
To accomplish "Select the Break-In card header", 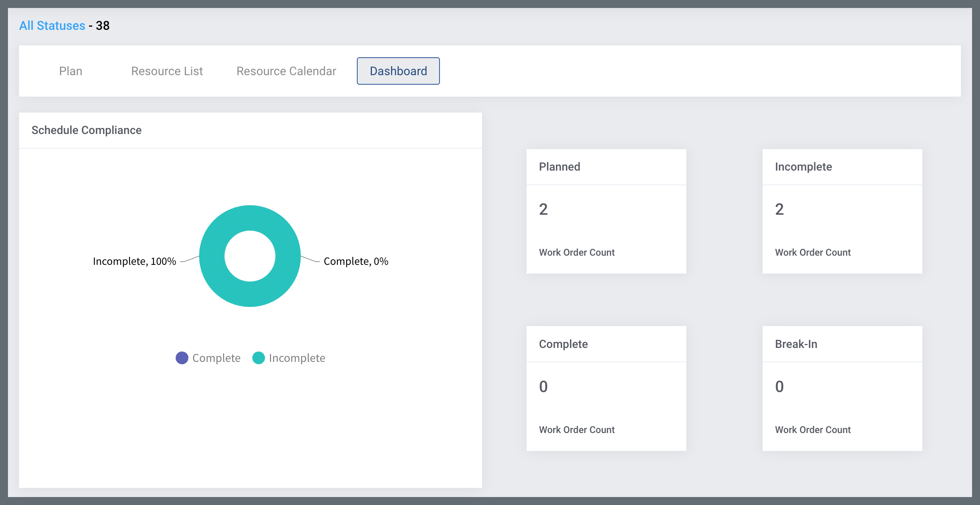I will pos(796,344).
